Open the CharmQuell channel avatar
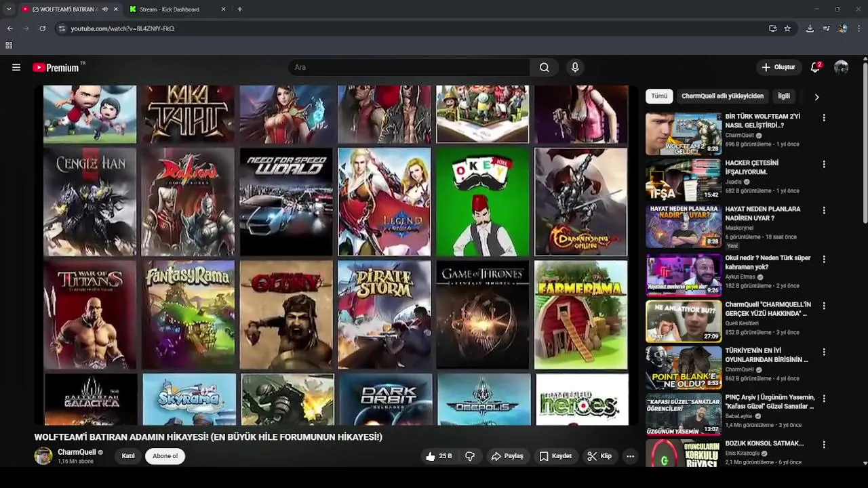 pyautogui.click(x=43, y=456)
